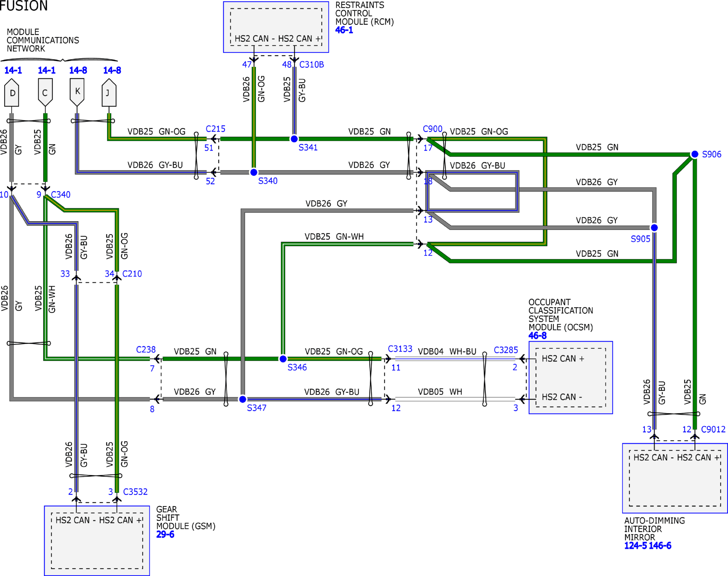Select the S905 splice dot
Image resolution: width=728 pixels, height=576 pixels.
(x=654, y=228)
